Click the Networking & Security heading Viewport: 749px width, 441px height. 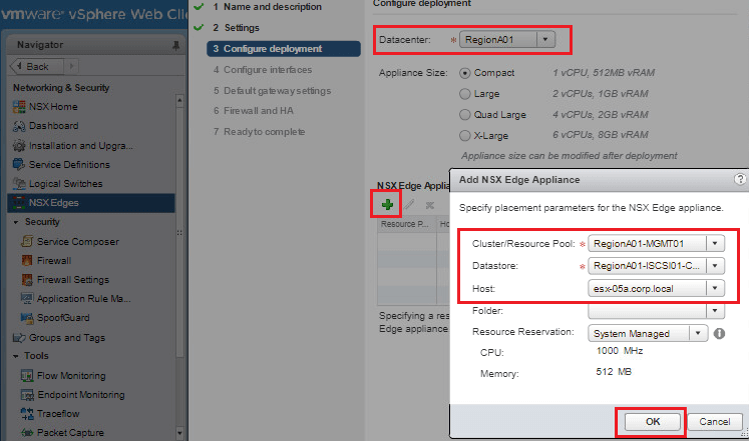click(61, 88)
